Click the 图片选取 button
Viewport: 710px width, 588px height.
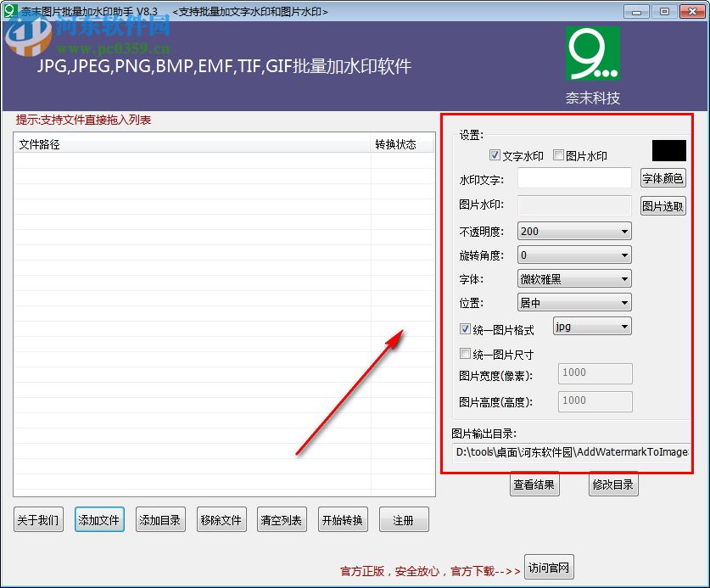[662, 204]
